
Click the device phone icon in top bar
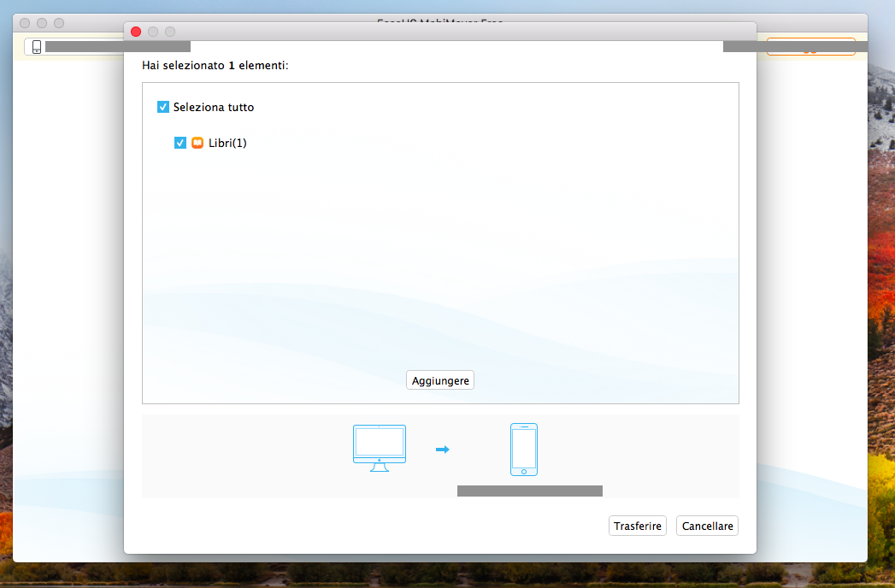(x=37, y=47)
